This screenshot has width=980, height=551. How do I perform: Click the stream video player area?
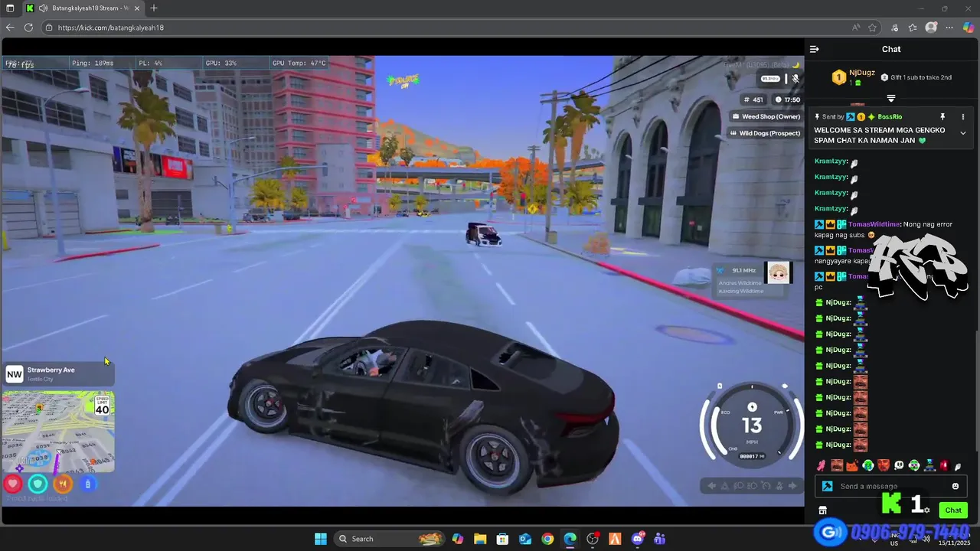click(403, 281)
